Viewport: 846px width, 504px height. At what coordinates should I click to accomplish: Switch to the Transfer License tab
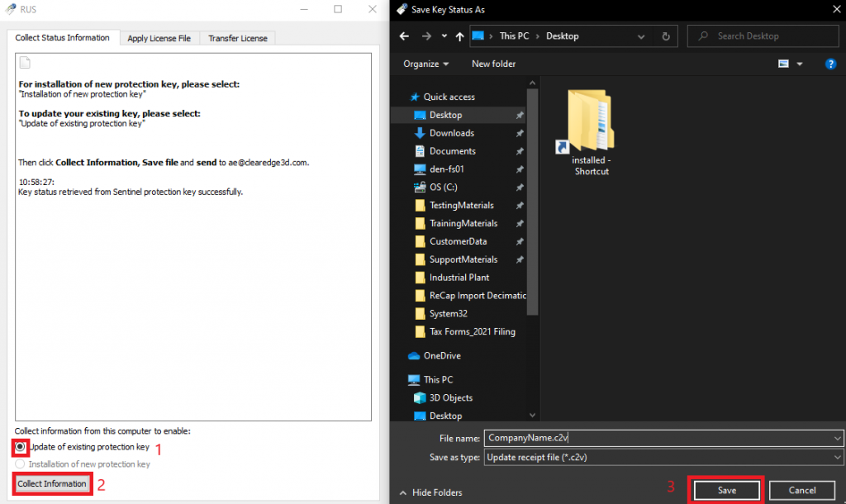click(238, 38)
